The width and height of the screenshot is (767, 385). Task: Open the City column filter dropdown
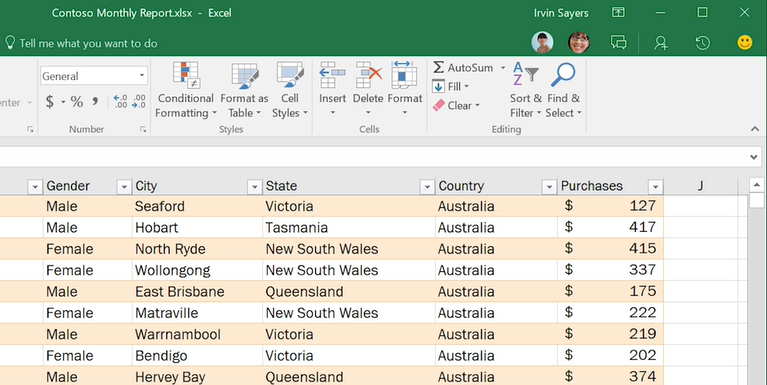click(254, 186)
